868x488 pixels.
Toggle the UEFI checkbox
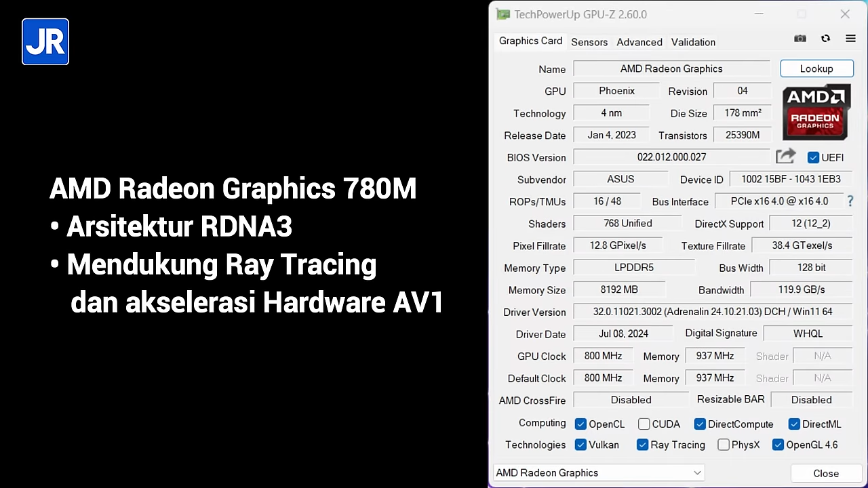(x=813, y=157)
